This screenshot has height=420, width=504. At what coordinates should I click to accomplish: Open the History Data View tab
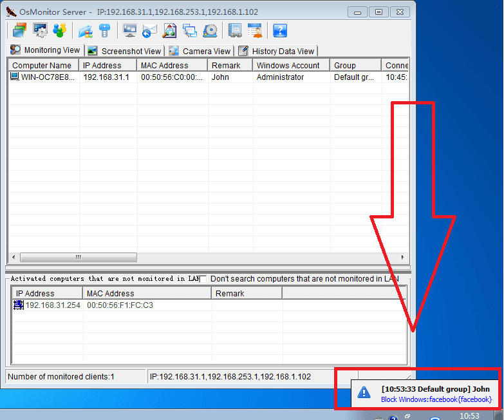coord(277,51)
